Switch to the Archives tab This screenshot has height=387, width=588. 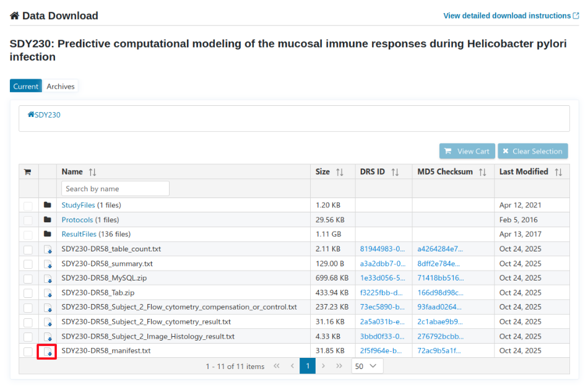[60, 86]
